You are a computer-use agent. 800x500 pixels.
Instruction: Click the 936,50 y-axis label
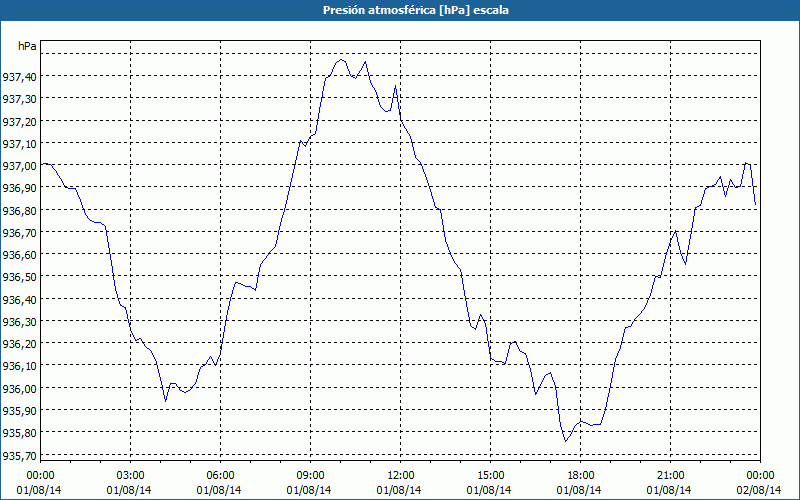[19, 277]
